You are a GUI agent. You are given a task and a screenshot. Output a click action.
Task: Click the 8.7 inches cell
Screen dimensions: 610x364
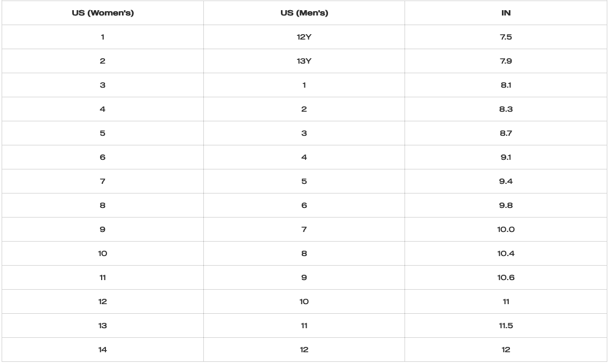(x=506, y=133)
